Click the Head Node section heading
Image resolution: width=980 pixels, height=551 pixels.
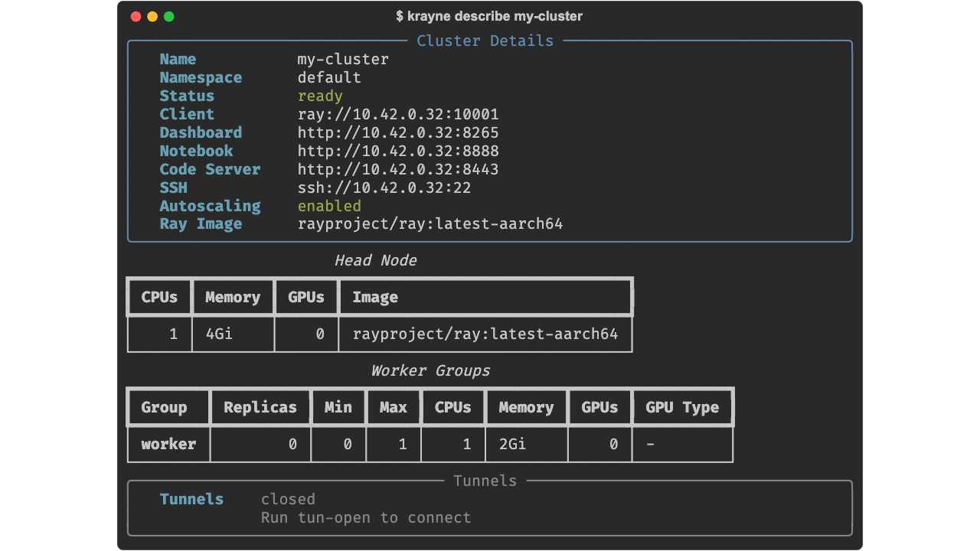pyautogui.click(x=376, y=260)
